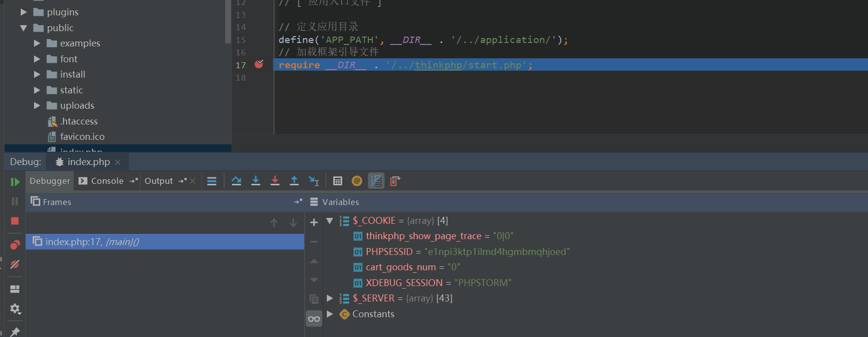The height and width of the screenshot is (337, 868).
Task: Click project tree vertical scrollbar
Action: pyautogui.click(x=228, y=21)
